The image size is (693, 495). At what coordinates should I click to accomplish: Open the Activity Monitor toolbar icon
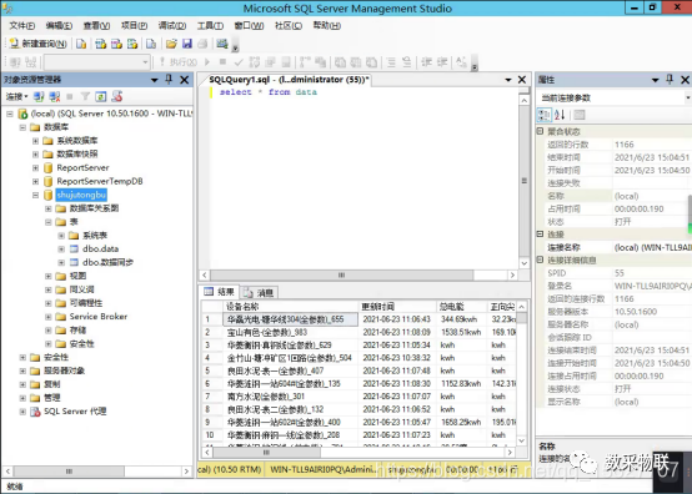pos(222,44)
